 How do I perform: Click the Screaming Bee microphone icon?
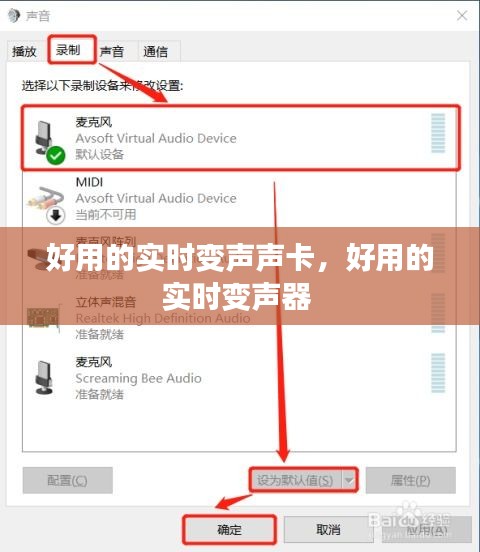(44, 377)
